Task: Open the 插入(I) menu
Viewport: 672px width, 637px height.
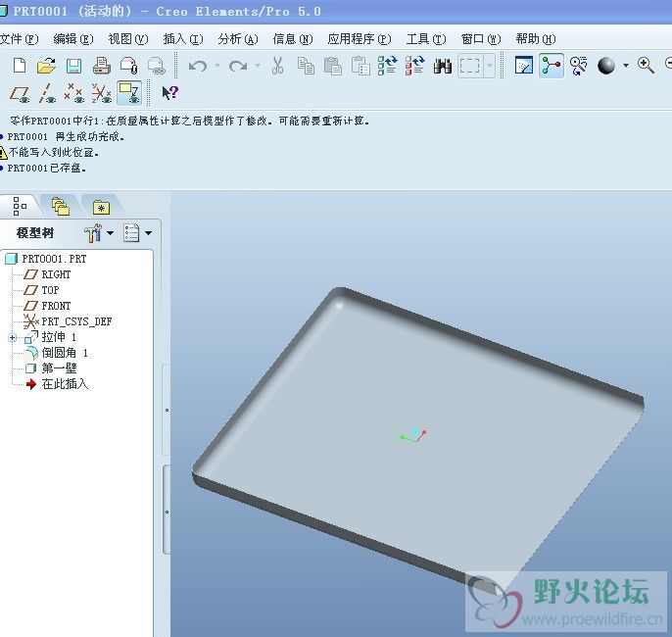Action: (183, 39)
